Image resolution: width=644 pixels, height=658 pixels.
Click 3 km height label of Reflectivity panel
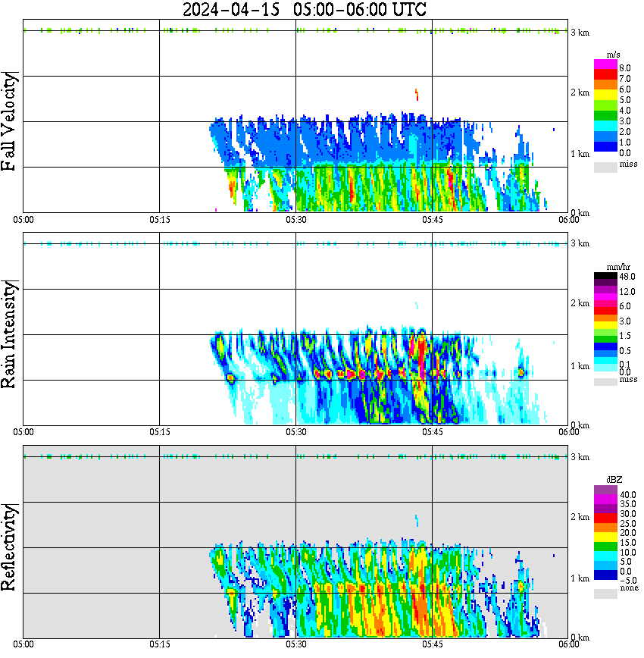[580, 457]
